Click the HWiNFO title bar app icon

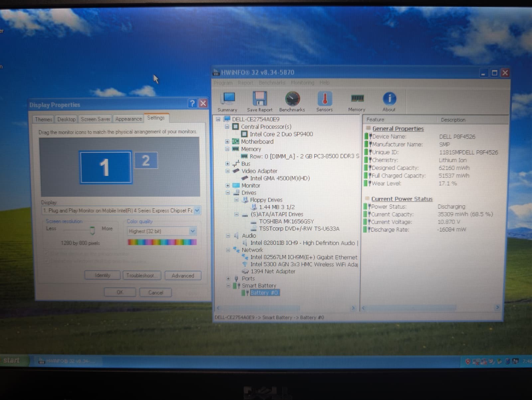pos(216,72)
